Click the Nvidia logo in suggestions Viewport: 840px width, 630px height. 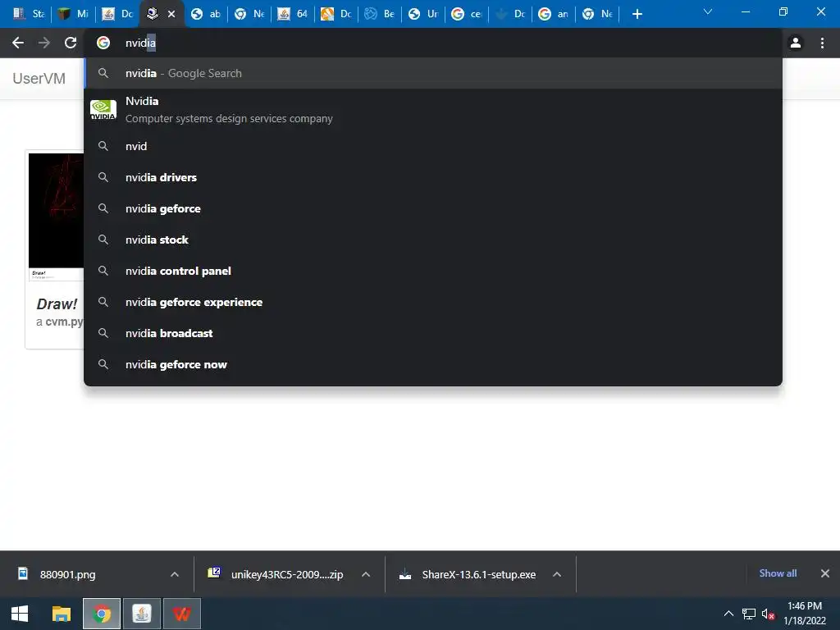103,109
